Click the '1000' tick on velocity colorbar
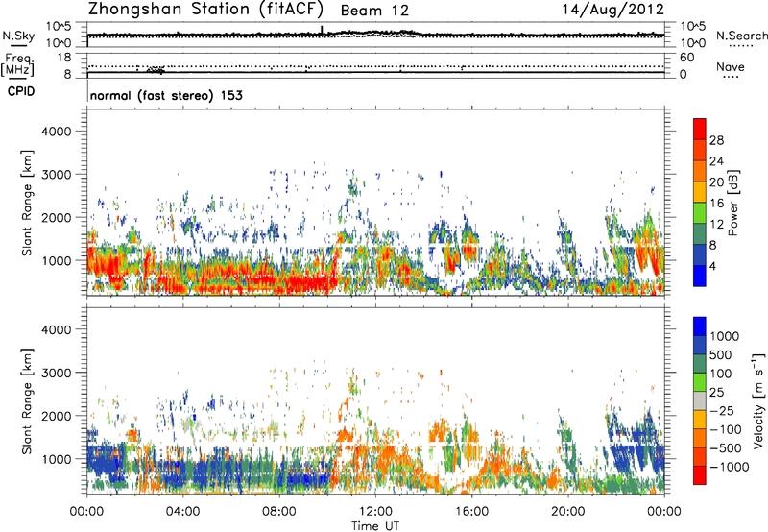The width and height of the screenshot is (768, 532). pyautogui.click(x=725, y=336)
